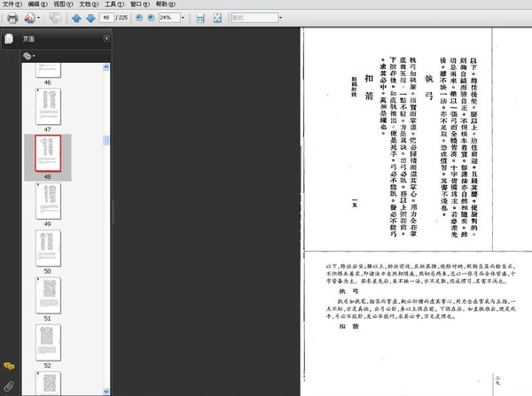Select the fit width scrolling icon
Viewport: 532px width, 396px height.
(x=200, y=18)
